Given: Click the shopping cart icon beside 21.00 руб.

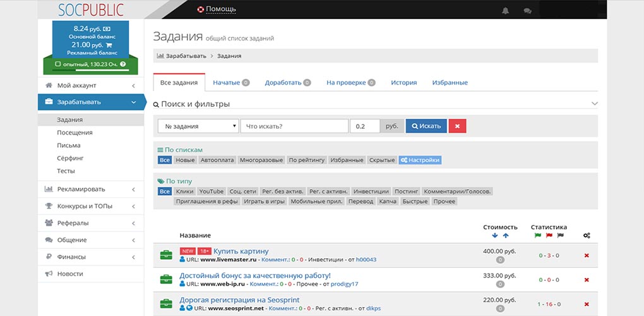Looking at the screenshot, I should [x=109, y=46].
